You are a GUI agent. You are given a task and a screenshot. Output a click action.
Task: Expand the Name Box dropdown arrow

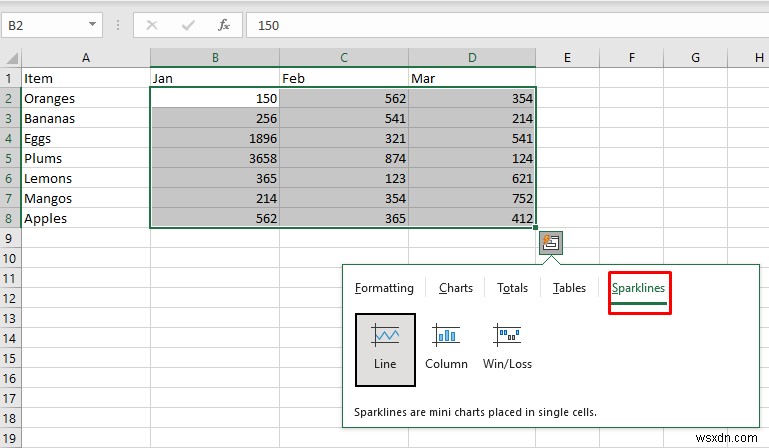pos(92,24)
